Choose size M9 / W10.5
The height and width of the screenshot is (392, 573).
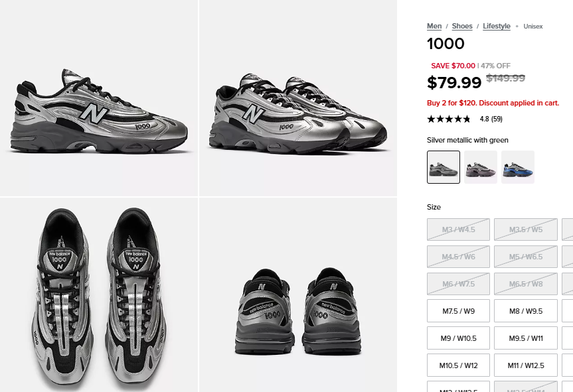point(458,338)
